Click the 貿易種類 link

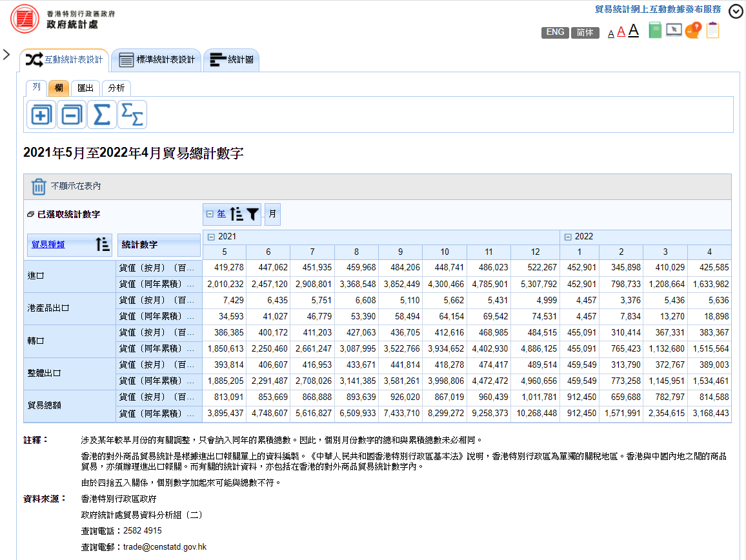(48, 245)
